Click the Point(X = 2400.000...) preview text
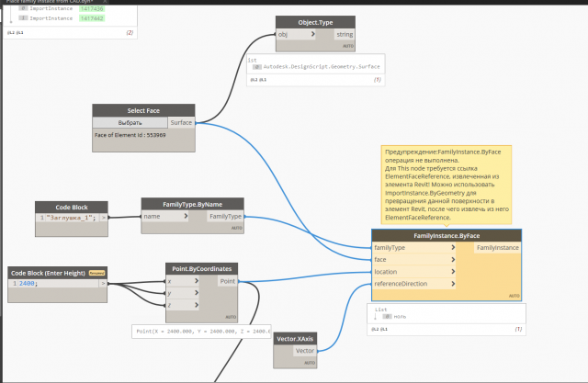 click(201, 332)
